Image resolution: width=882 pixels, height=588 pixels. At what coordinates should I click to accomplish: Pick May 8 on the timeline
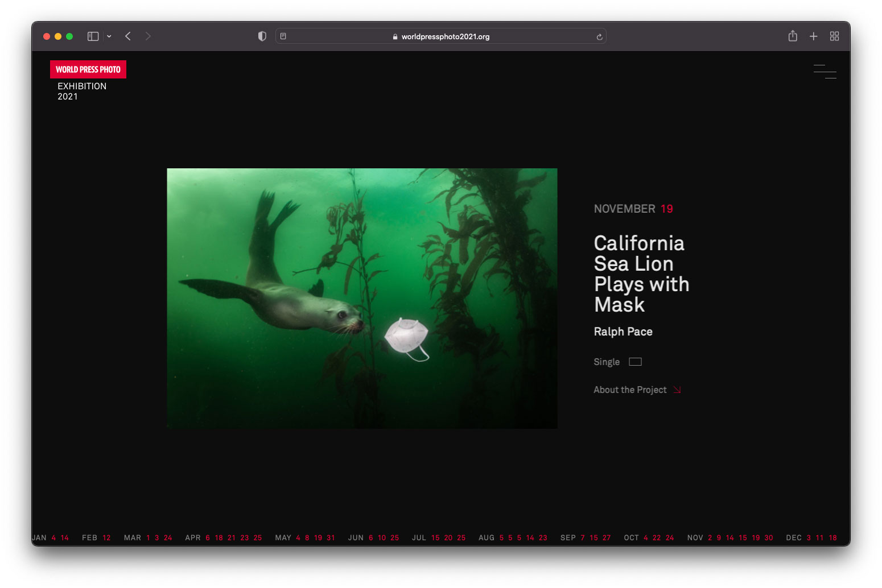coord(307,537)
